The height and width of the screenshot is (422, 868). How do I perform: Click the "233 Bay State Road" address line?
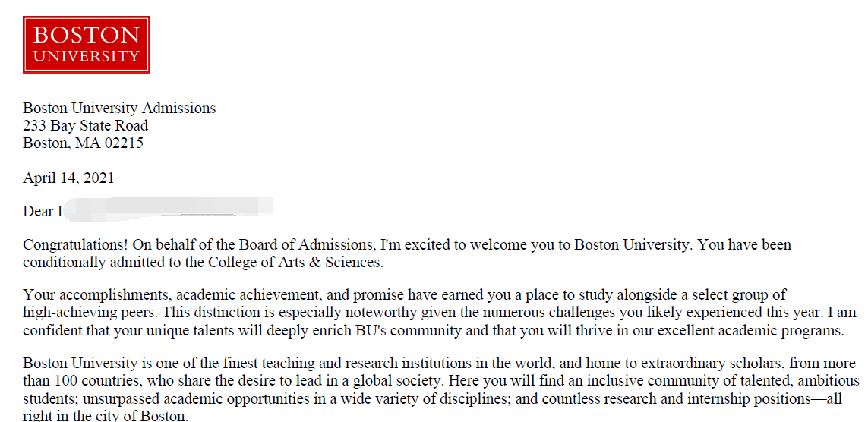85,126
